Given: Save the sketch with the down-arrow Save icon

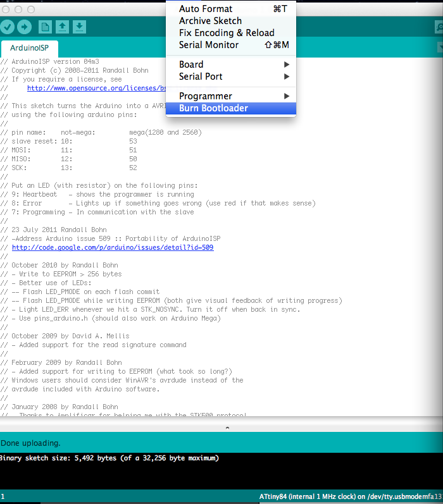Looking at the screenshot, I should (79, 27).
